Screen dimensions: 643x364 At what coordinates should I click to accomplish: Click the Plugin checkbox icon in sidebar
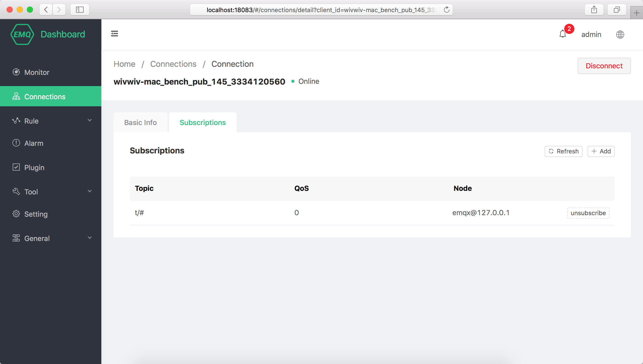(16, 167)
